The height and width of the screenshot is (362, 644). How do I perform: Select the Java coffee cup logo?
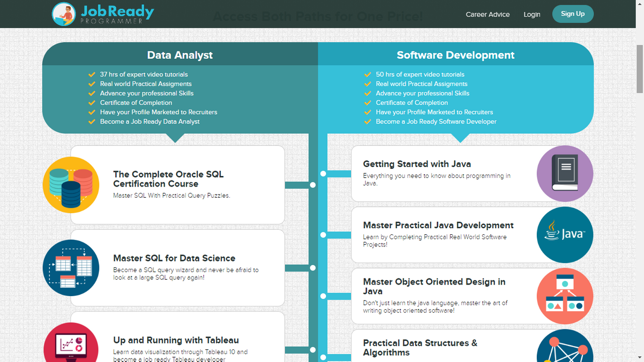tap(565, 234)
